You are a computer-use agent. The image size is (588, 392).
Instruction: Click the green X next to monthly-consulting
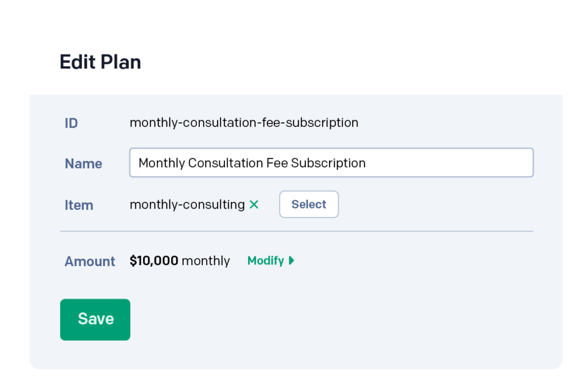coord(254,204)
